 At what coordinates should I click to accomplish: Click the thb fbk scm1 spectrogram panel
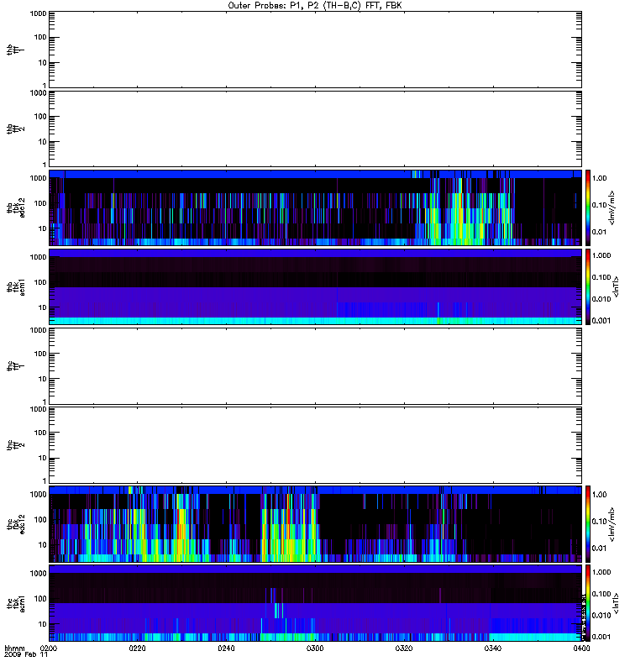[x=315, y=286]
